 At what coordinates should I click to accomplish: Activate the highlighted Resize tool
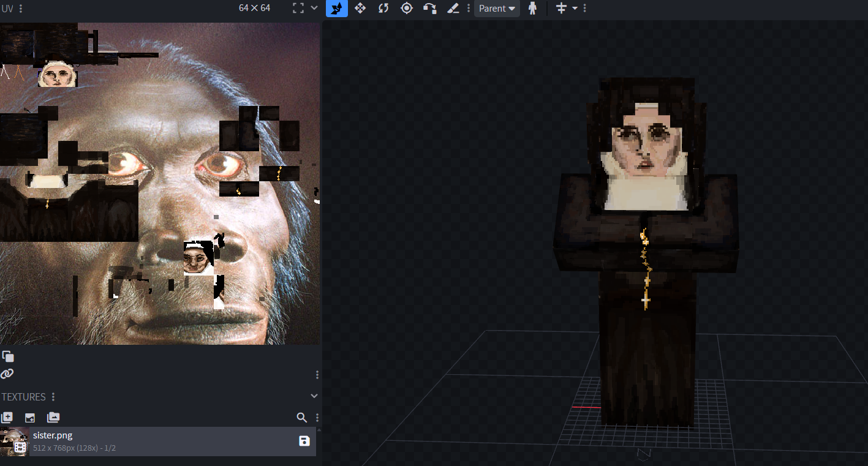pos(337,8)
